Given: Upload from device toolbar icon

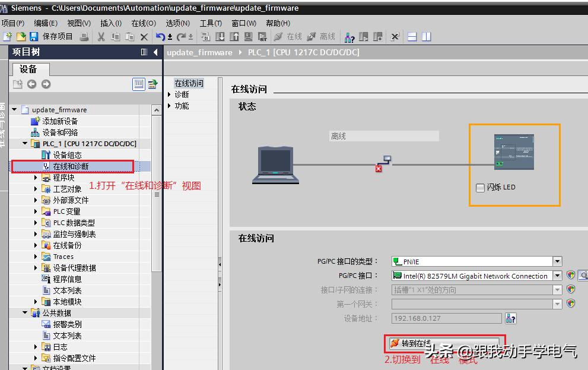Looking at the screenshot, I should [234, 36].
